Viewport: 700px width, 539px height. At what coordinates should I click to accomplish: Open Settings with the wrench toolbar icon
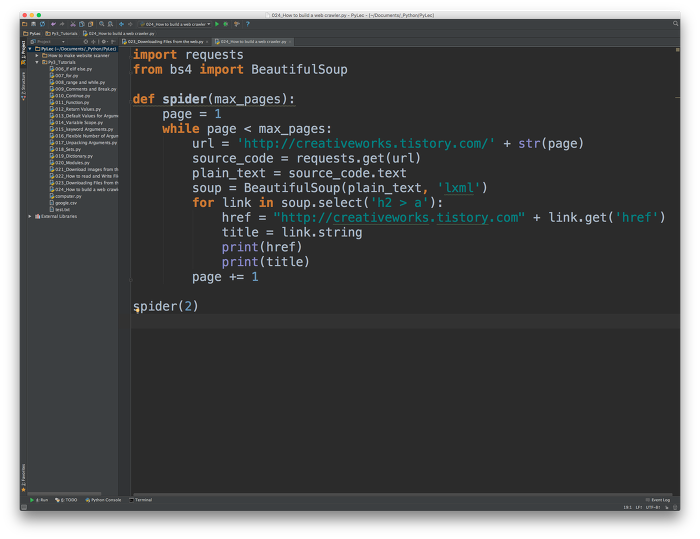pyautogui.click(x=237, y=24)
